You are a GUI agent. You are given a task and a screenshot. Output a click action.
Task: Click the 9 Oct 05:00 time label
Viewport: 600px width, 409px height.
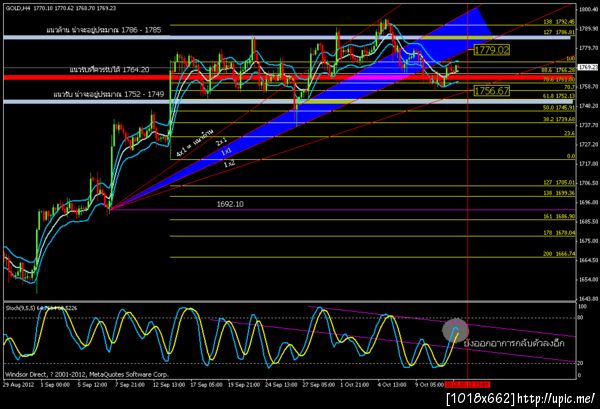[x=429, y=385]
